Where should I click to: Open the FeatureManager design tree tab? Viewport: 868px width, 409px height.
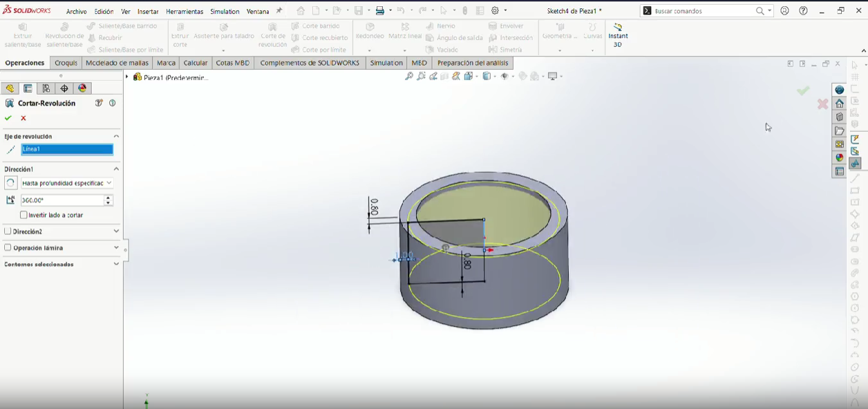[10, 88]
